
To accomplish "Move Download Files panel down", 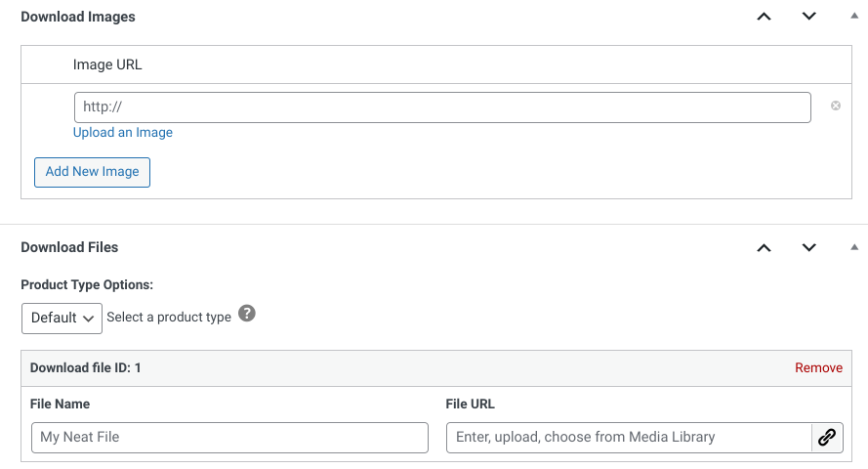I will click(x=808, y=247).
